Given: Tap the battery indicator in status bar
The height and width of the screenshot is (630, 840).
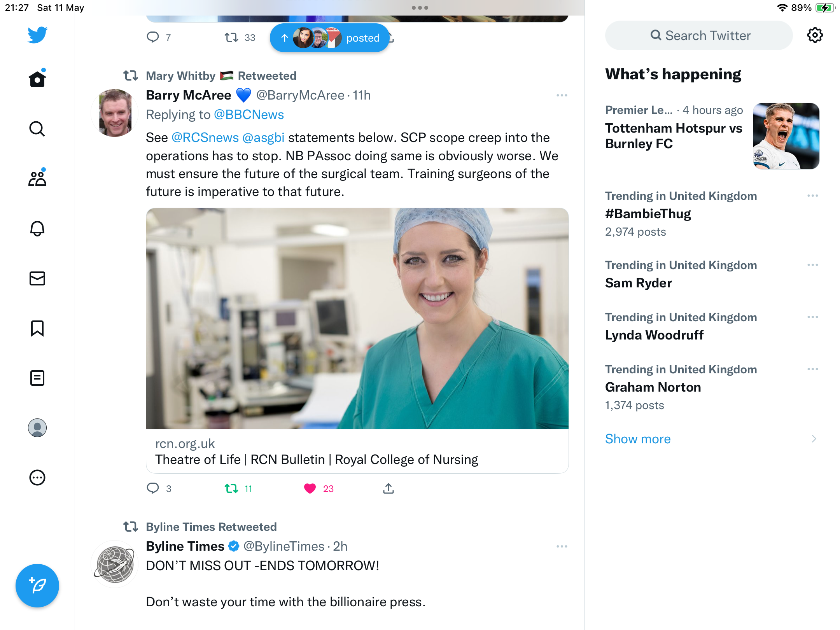Looking at the screenshot, I should click(825, 8).
